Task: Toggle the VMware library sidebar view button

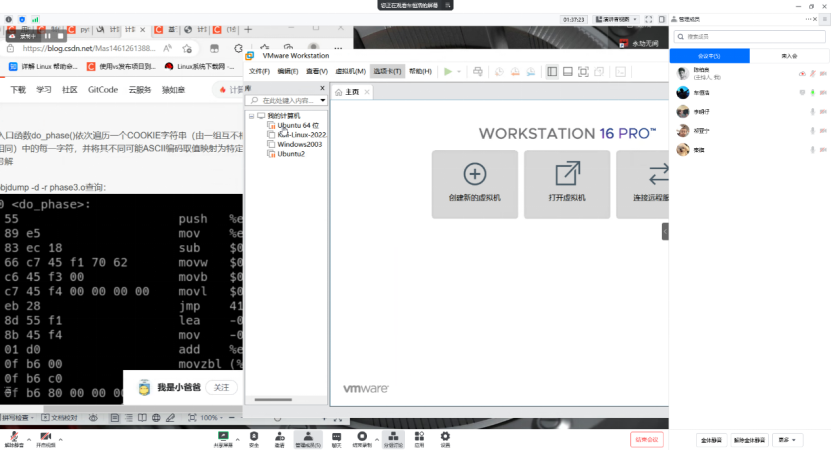Action: 551,71
